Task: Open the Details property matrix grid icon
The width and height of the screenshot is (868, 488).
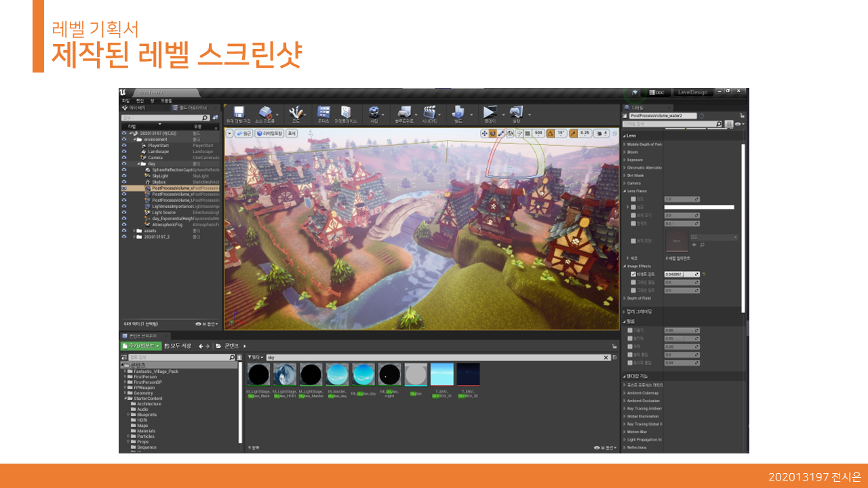Action: pos(729,124)
